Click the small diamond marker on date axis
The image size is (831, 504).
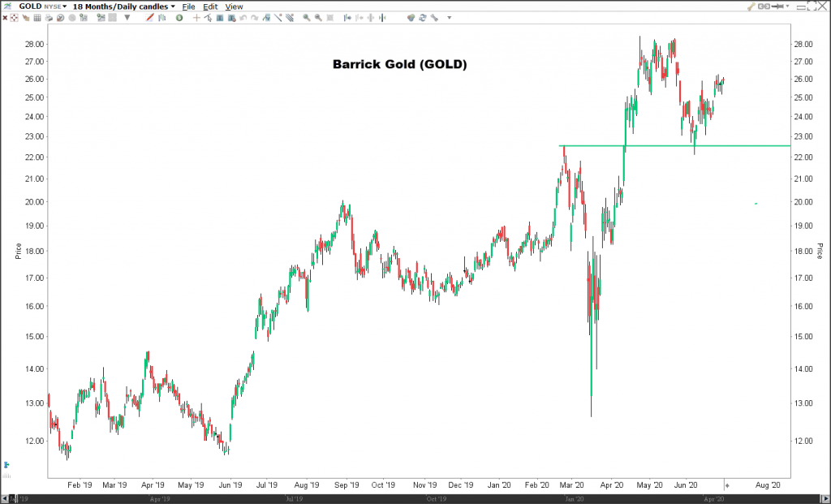coord(727,485)
